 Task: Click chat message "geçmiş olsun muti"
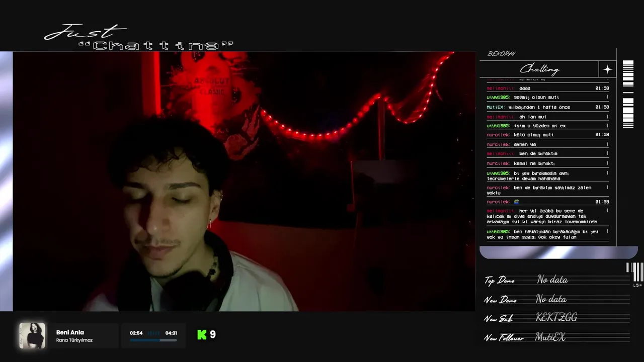[x=536, y=98]
